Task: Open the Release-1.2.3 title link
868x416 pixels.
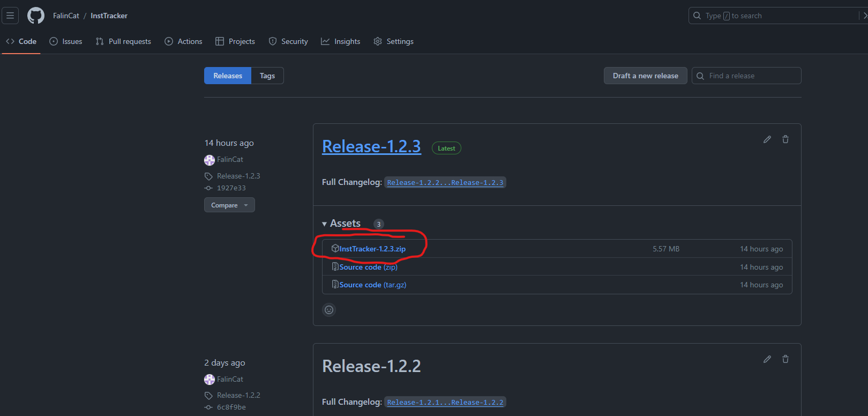Action: click(371, 146)
